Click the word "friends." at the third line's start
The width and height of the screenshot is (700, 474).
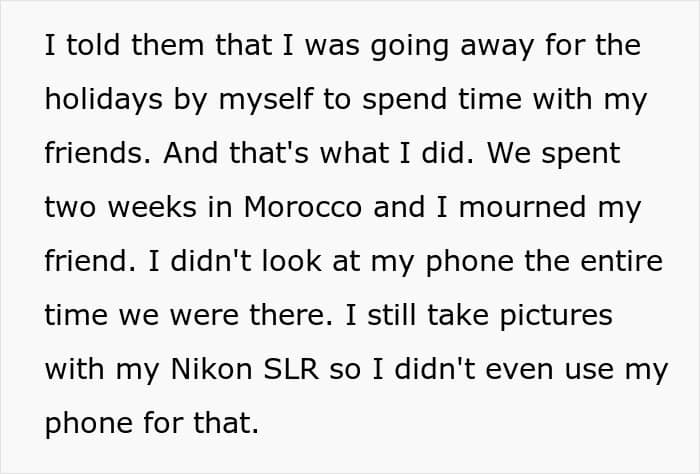(88, 155)
